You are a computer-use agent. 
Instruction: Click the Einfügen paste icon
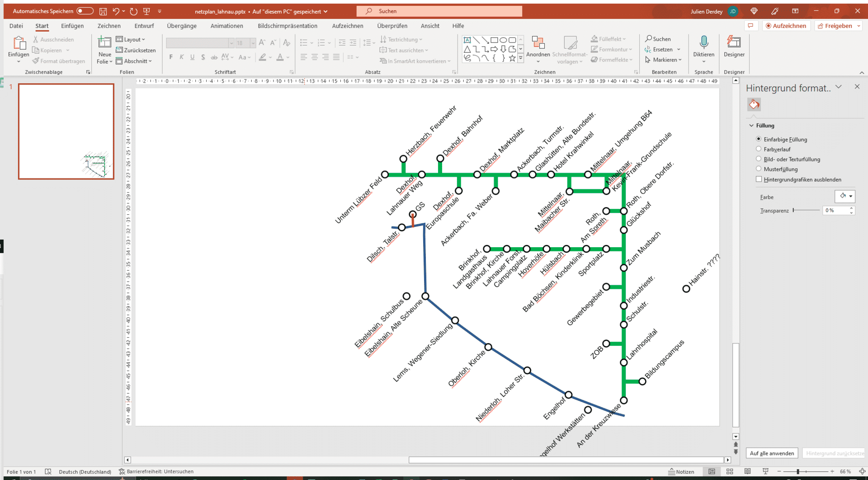point(19,43)
